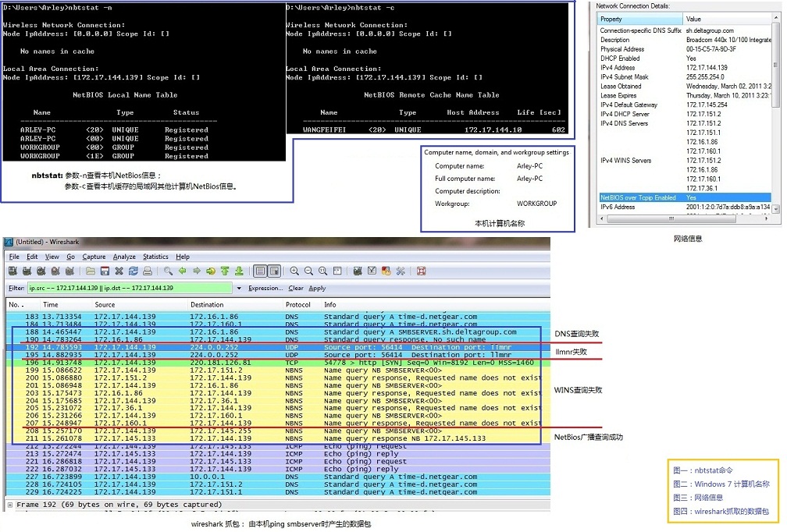Image resolution: width=787 pixels, height=532 pixels.
Task: Select the Physical Address row in network details
Action: click(685, 49)
